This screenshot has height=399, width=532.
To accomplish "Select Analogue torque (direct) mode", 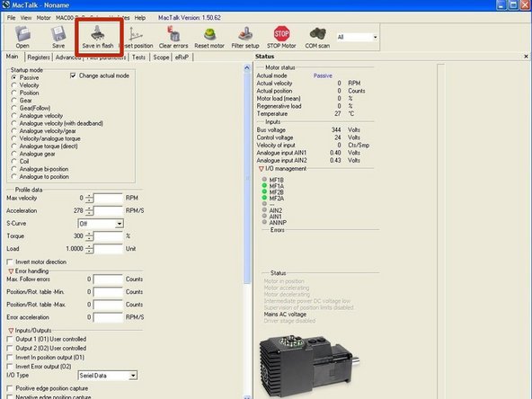I will pos(13,146).
